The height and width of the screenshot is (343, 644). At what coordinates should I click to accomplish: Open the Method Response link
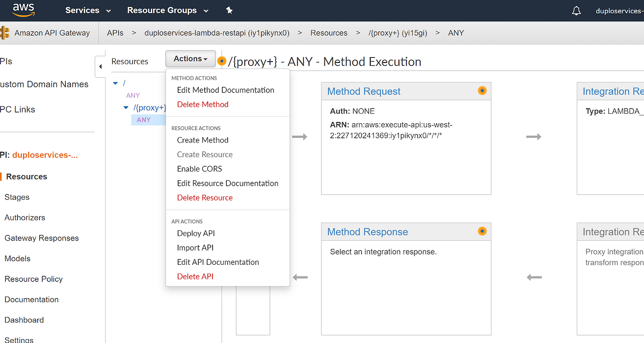point(367,232)
